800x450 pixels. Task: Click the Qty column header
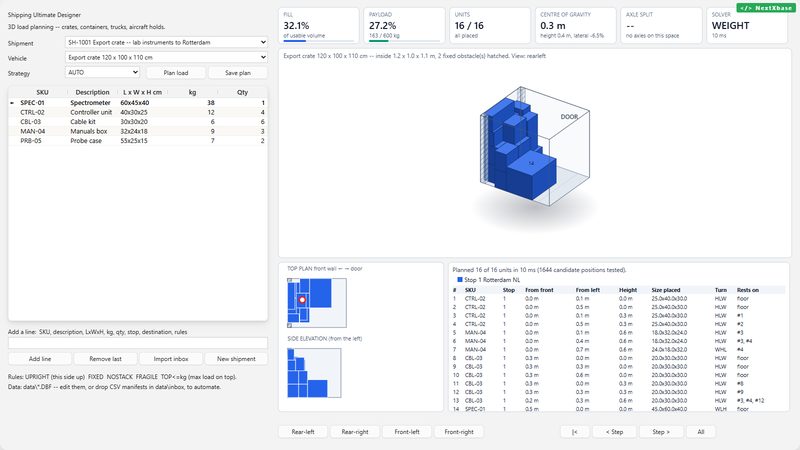click(242, 92)
